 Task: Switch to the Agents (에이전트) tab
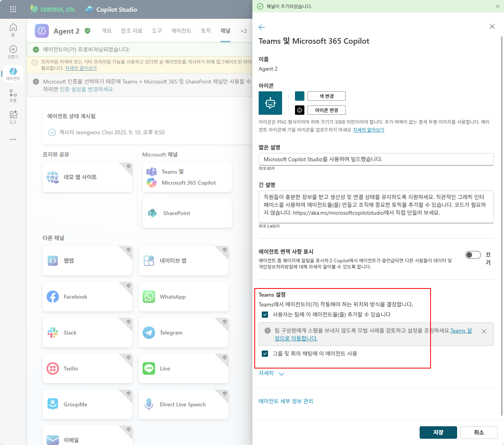click(181, 31)
